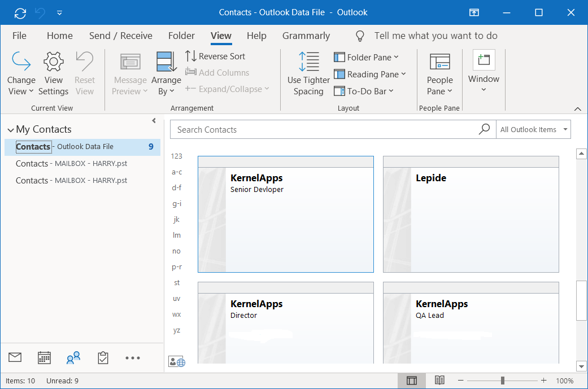Jump to yz index tab

177,330
